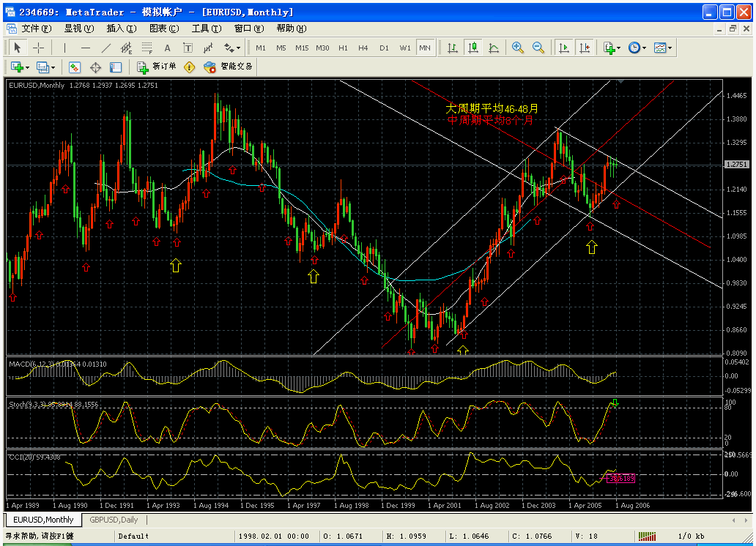Open the 文件(F) menu
Screen dimensions: 756x546
coord(37,29)
